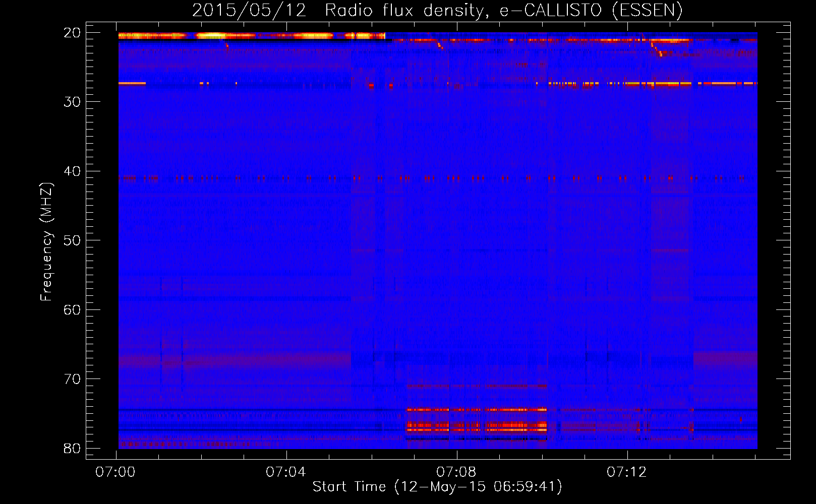The width and height of the screenshot is (816, 504).
Task: Click the 07:12 time axis label
Action: tap(627, 472)
